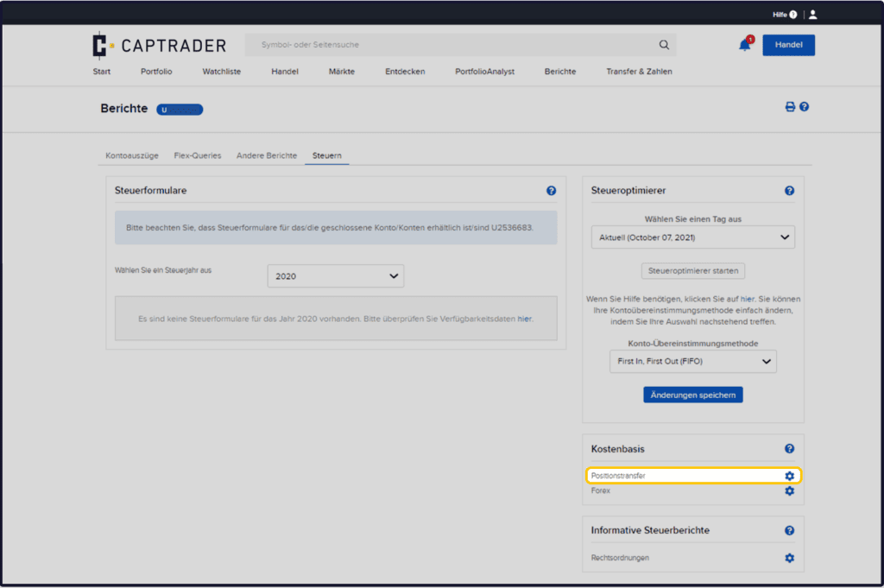
Task: Click the account number badge beside Berichte
Action: coord(180,110)
